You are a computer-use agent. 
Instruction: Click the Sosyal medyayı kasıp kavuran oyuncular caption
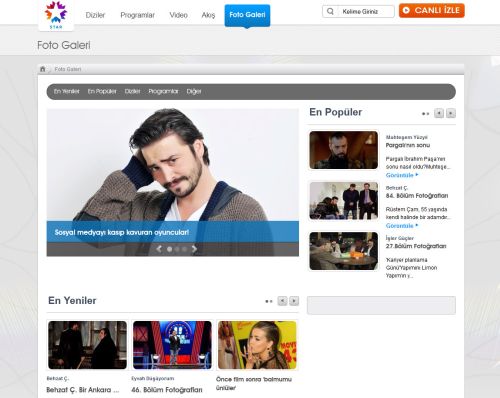(x=122, y=232)
